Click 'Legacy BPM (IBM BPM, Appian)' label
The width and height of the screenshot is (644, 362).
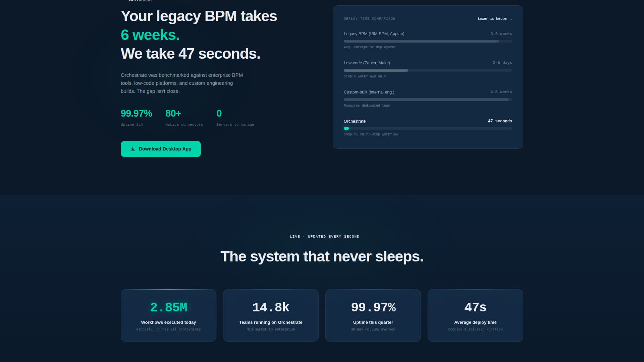(374, 34)
